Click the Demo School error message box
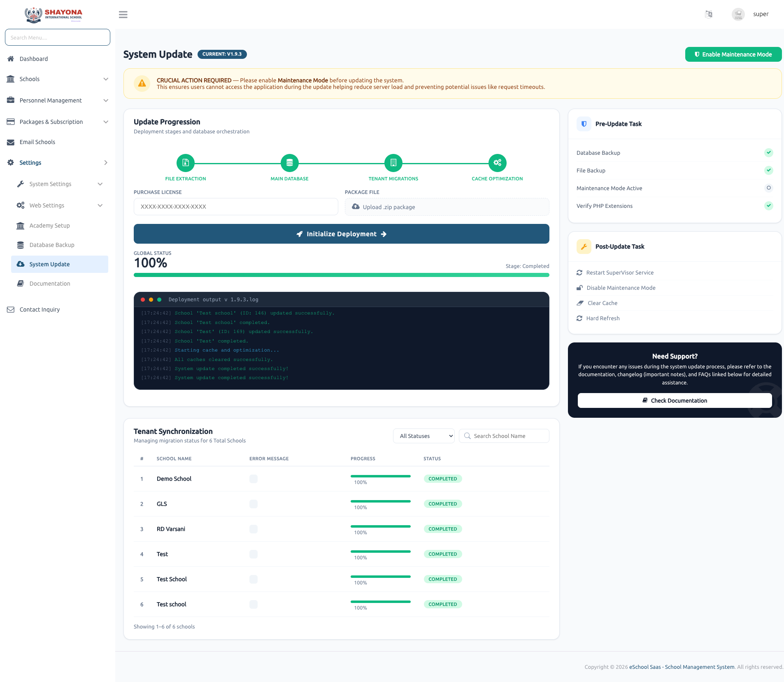784x682 pixels. coord(254,479)
